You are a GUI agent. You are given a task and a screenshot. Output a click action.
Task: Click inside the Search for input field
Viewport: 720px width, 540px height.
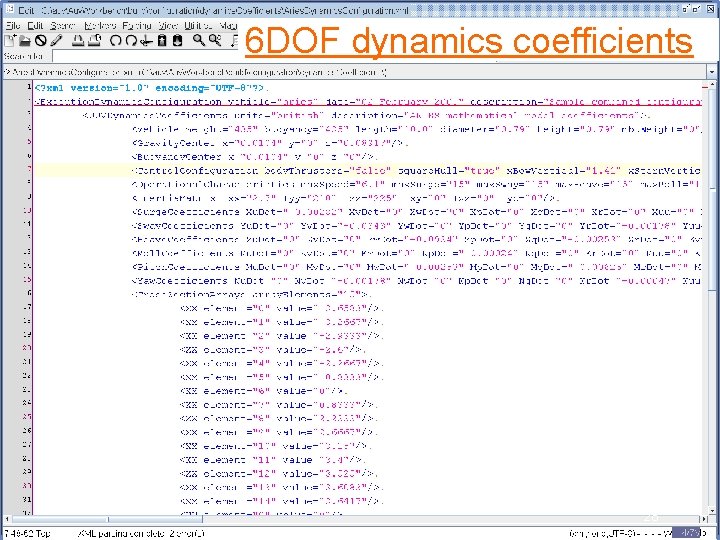click(x=147, y=56)
